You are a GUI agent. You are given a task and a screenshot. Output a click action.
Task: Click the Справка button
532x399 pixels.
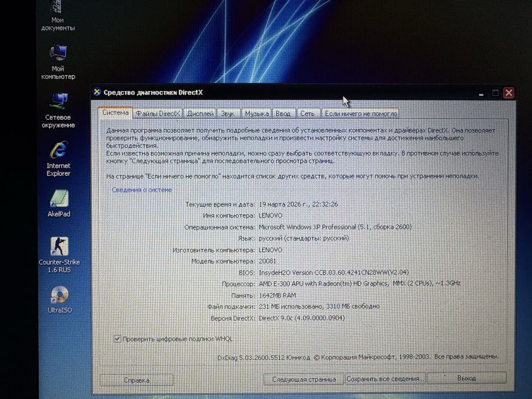click(137, 380)
